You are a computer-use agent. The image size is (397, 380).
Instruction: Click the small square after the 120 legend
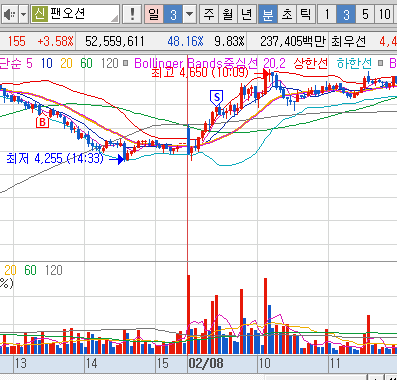125,63
